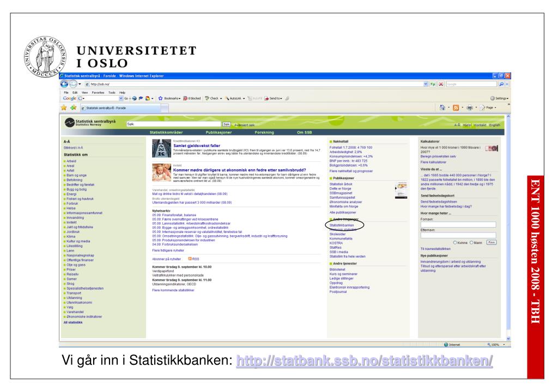This screenshot has width=558, height=392.
Task: Click the Google toolbar Settings gear
Action: coord(493,98)
